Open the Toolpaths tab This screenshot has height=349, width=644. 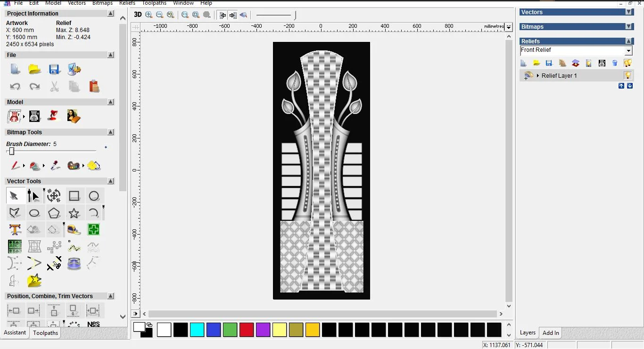[45, 333]
